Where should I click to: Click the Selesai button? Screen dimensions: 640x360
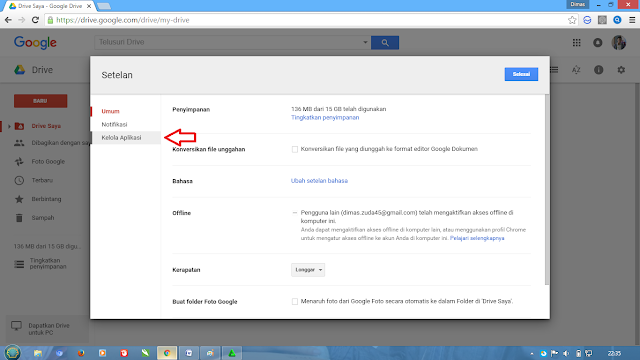coord(521,74)
